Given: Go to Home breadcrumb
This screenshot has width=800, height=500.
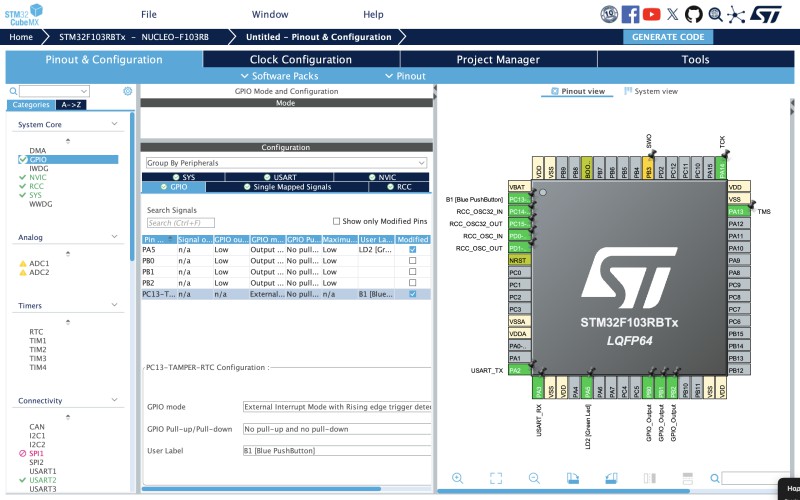Looking at the screenshot, I should 21,37.
